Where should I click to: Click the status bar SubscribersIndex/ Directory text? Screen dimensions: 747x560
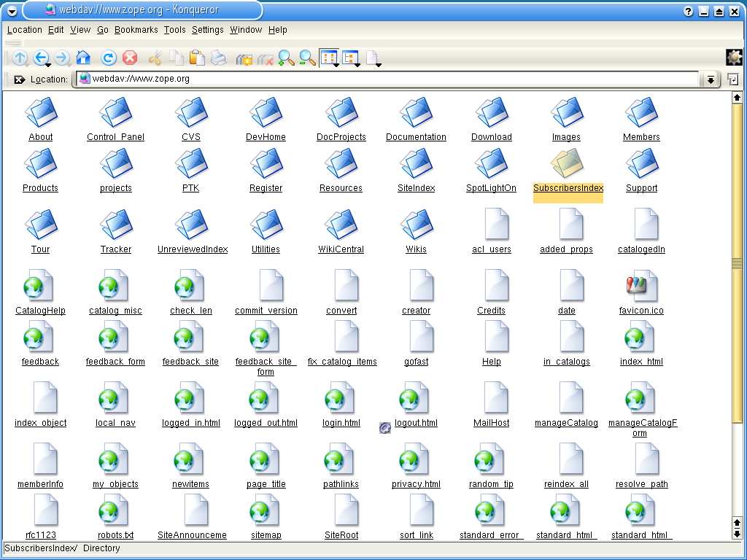tap(63, 548)
